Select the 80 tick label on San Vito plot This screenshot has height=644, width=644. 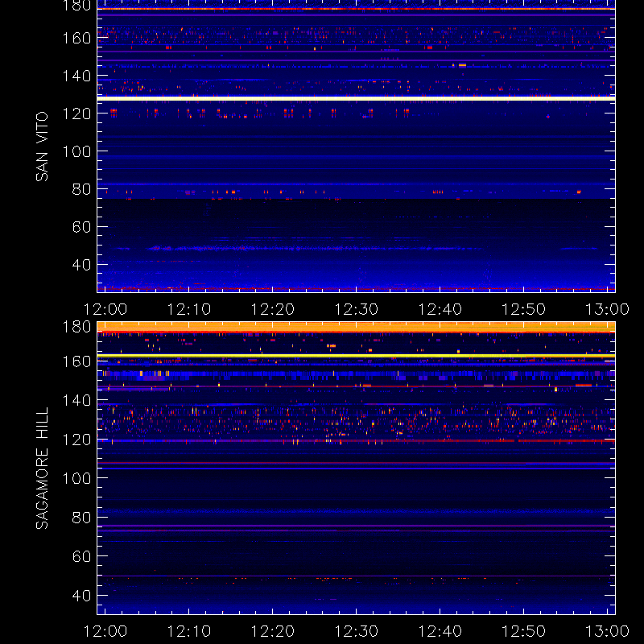[x=81, y=189]
